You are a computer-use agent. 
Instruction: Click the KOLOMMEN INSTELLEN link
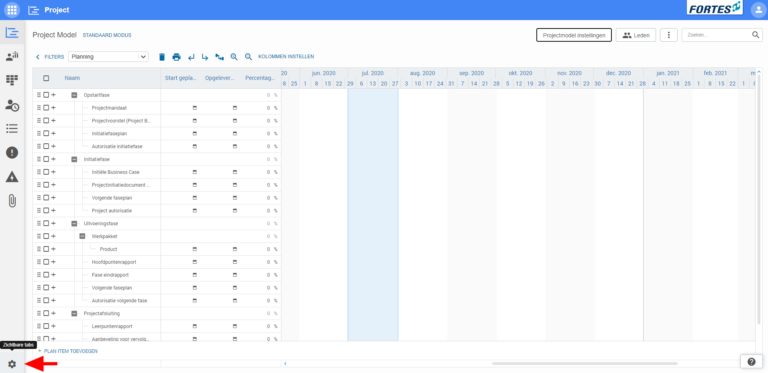click(x=286, y=57)
